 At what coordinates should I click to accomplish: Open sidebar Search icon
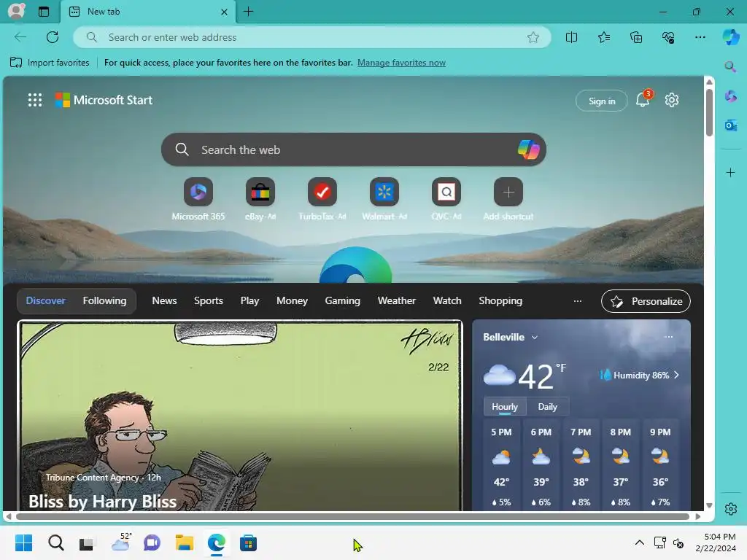click(x=730, y=66)
